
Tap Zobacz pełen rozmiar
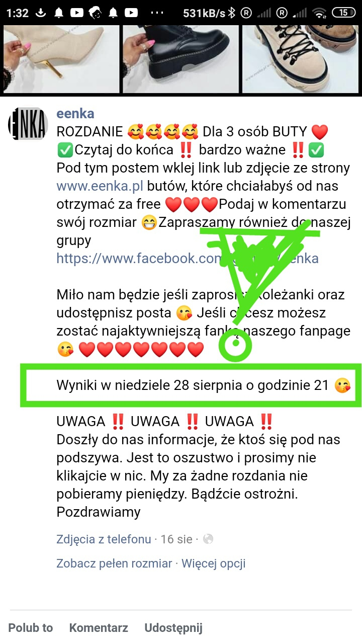[x=114, y=563]
